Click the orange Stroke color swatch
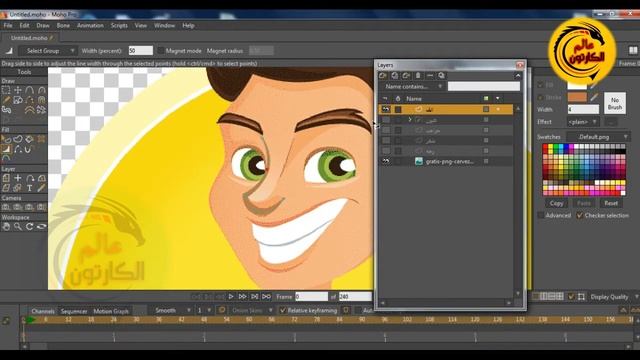 point(577,98)
